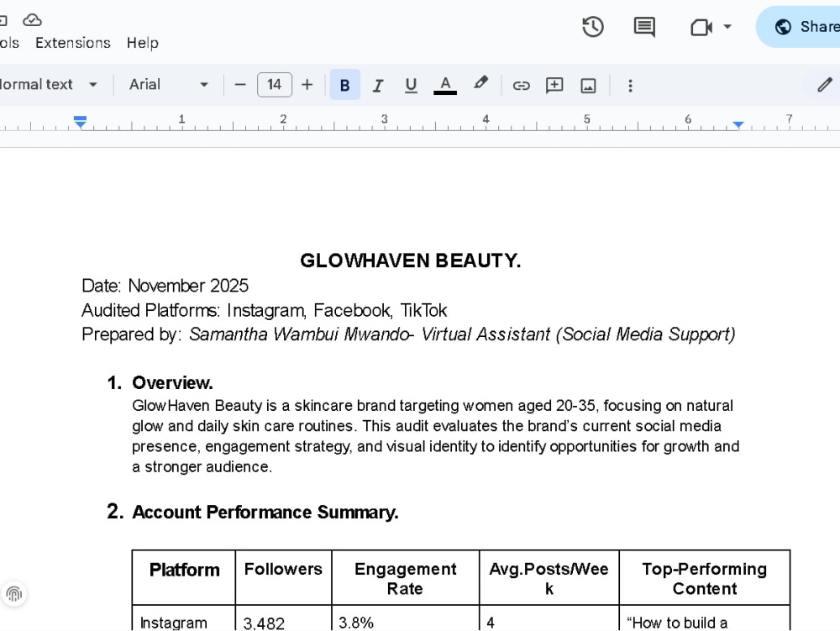This screenshot has height=631, width=840.
Task: Click the Prepared by author line
Action: coord(408,334)
